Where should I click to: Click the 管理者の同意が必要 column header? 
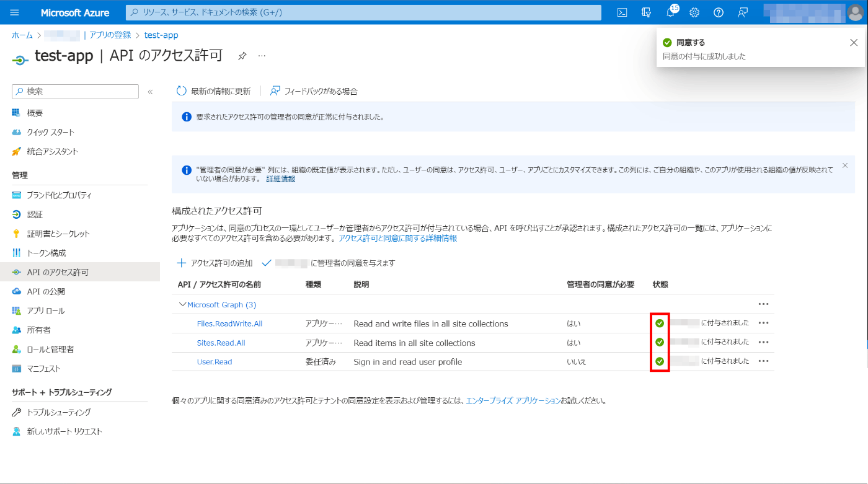[x=600, y=284]
